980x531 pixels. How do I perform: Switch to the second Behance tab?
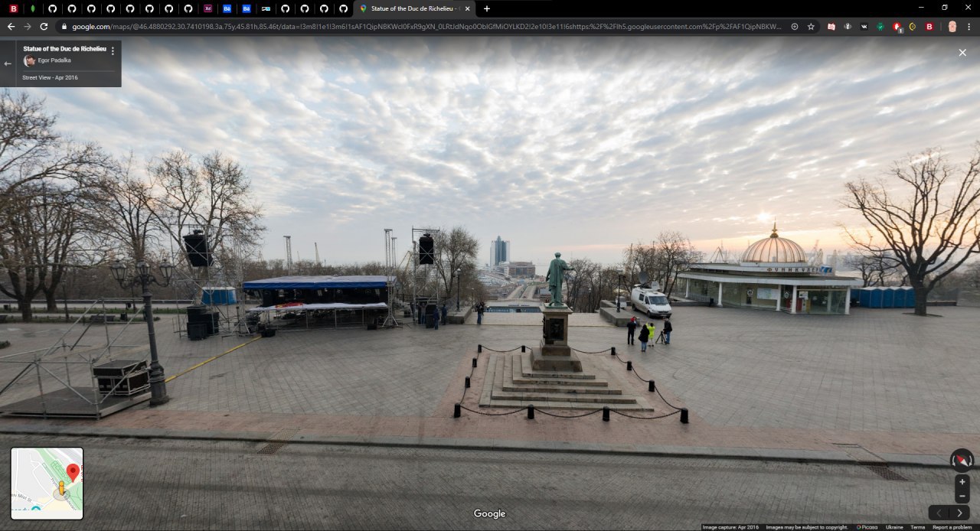click(247, 8)
